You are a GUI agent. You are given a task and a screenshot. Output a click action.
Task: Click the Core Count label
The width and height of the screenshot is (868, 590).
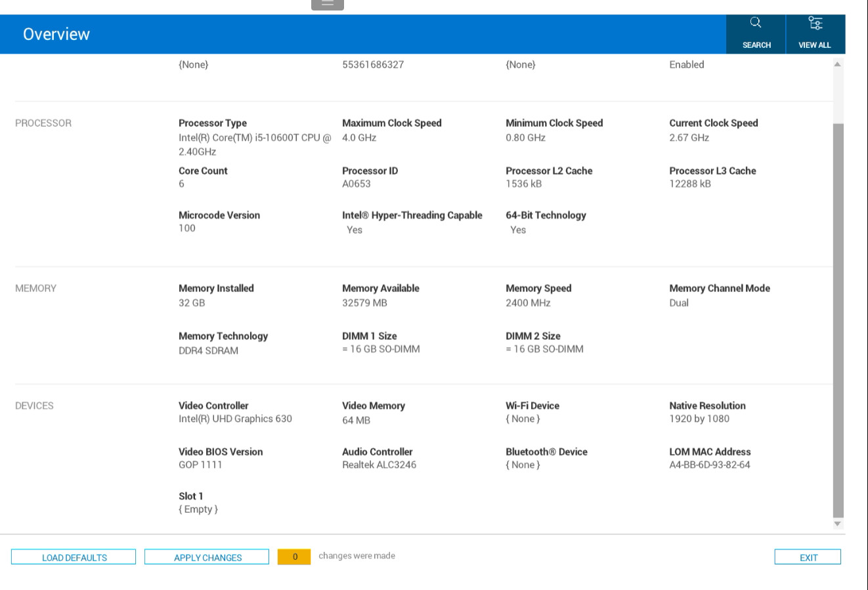coord(204,171)
